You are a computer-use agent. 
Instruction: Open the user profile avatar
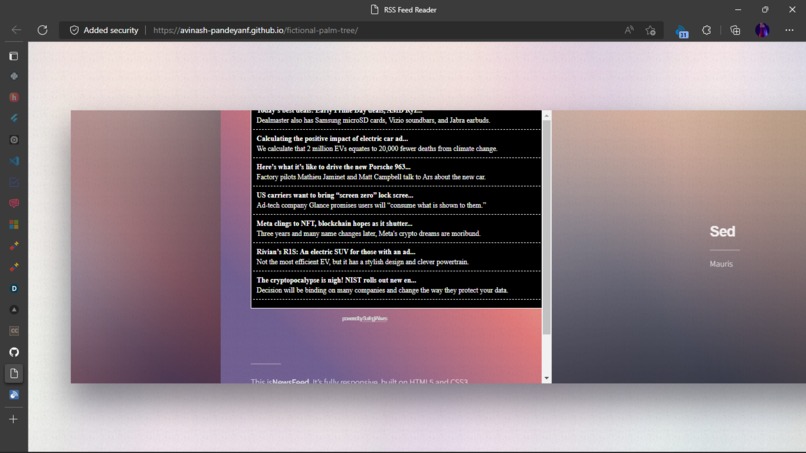pyautogui.click(x=762, y=30)
